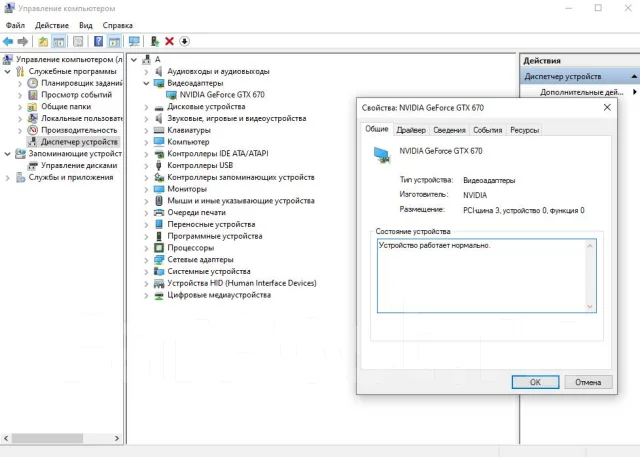Select the Аудиовходы и аудиовыходы speaker icon

[x=159, y=71]
